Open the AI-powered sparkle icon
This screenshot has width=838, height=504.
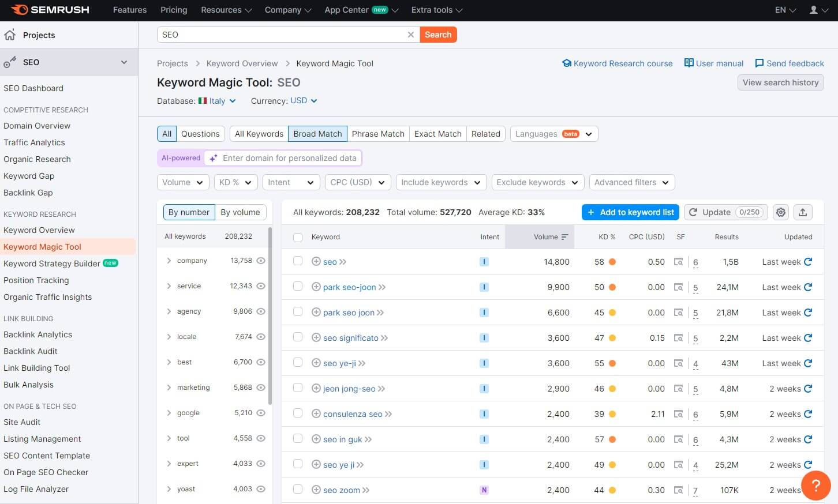[x=213, y=158]
